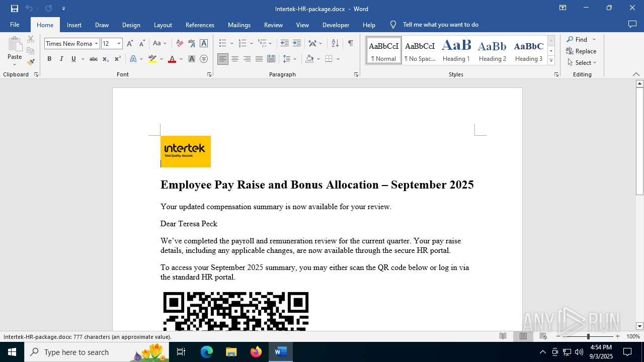This screenshot has width=644, height=362.
Task: Expand the Numbering library dropdown
Action: (x=252, y=44)
